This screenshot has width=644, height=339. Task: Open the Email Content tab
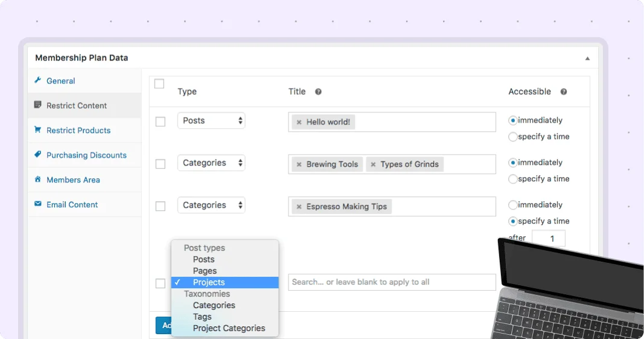pos(84,204)
